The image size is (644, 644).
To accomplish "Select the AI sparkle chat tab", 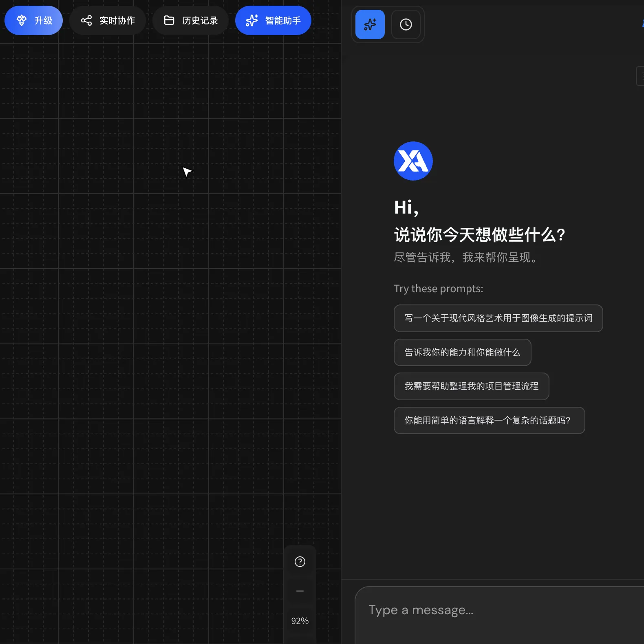I will [x=370, y=24].
